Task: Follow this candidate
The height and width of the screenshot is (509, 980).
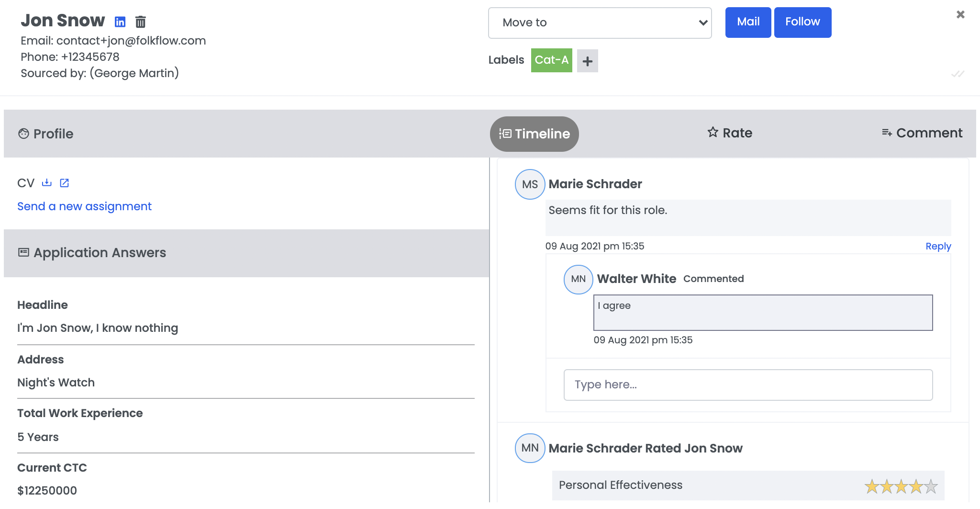Action: 802,23
